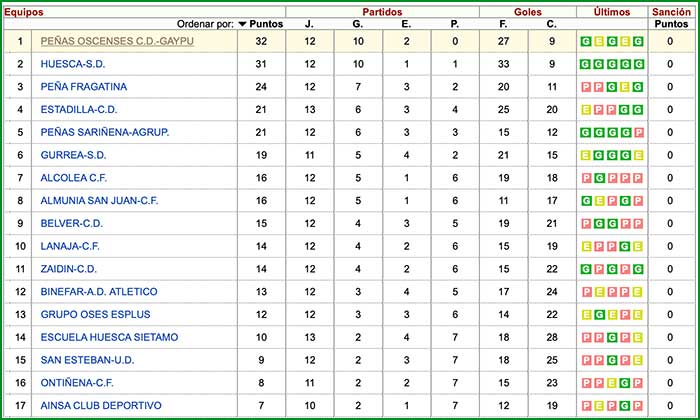The width and height of the screenshot is (700, 420).
Task: Open the Gurrea-S.D. team link
Action: click(x=73, y=155)
